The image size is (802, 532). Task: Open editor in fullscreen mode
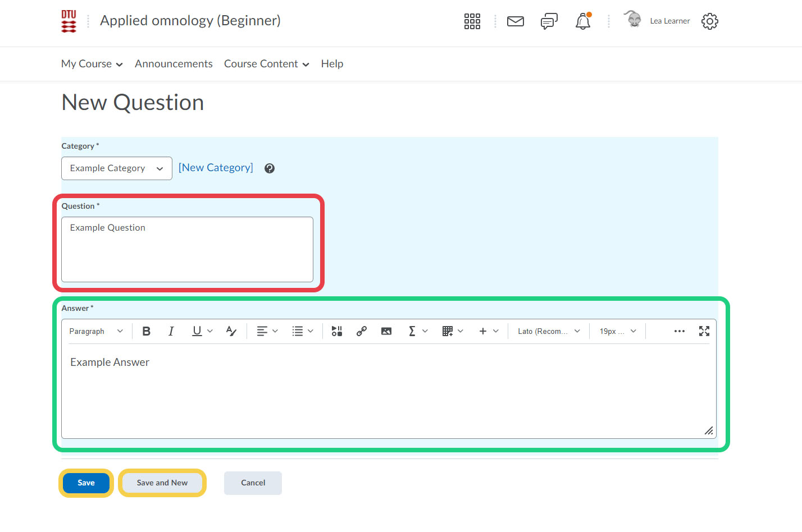[704, 331]
